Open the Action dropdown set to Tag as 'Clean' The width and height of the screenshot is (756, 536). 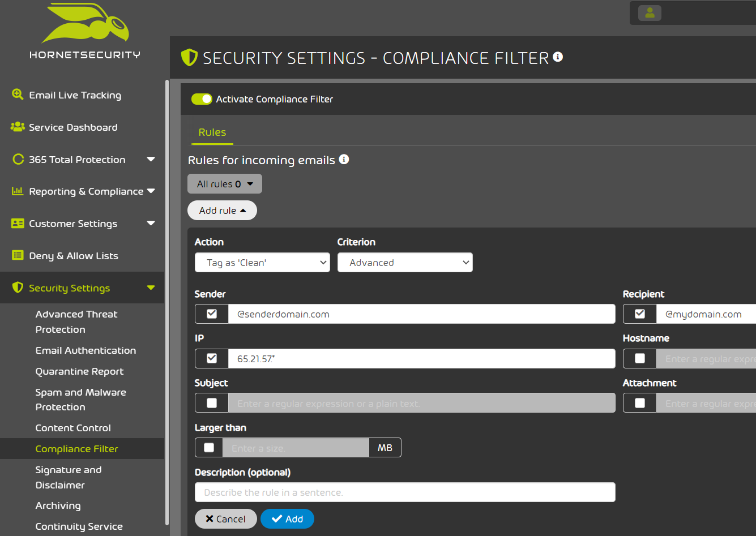(262, 263)
